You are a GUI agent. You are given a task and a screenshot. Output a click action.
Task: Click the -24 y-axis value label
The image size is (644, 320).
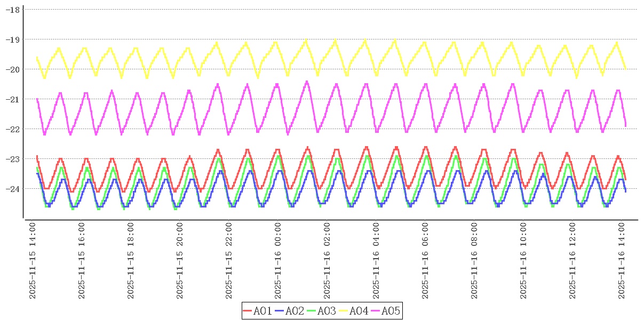(x=12, y=189)
